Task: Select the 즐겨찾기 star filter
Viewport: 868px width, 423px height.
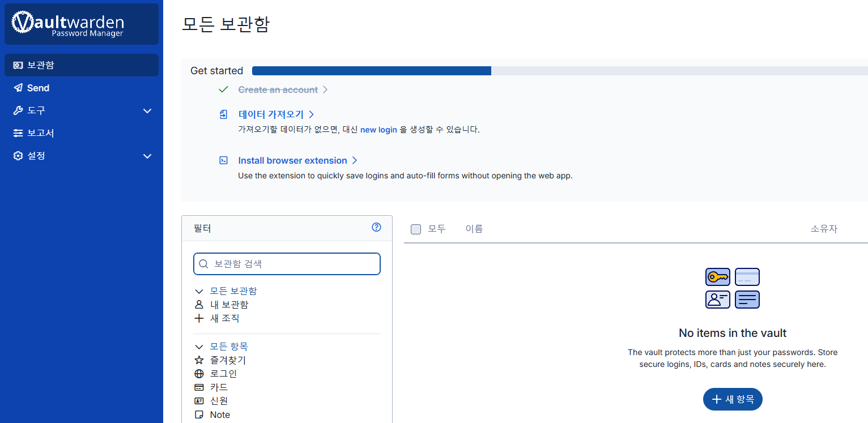Action: tap(199, 360)
